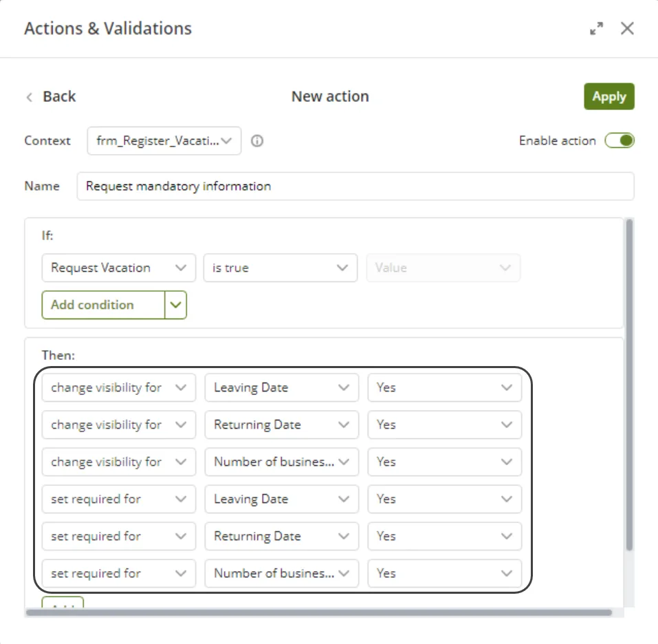Open 'change visibility for' dropdown in Number of business row
The height and width of the screenshot is (644, 658).
coord(119,462)
